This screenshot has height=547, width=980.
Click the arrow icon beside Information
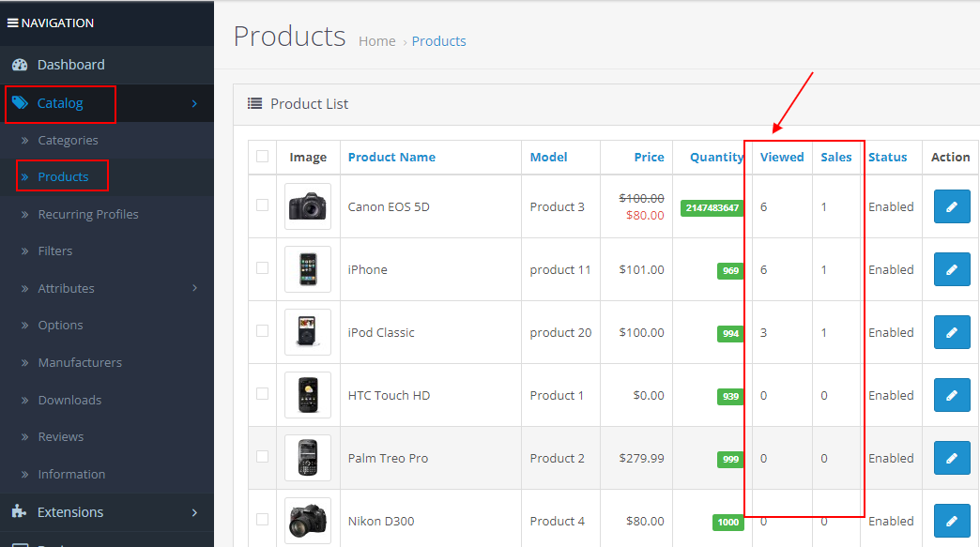click(25, 475)
